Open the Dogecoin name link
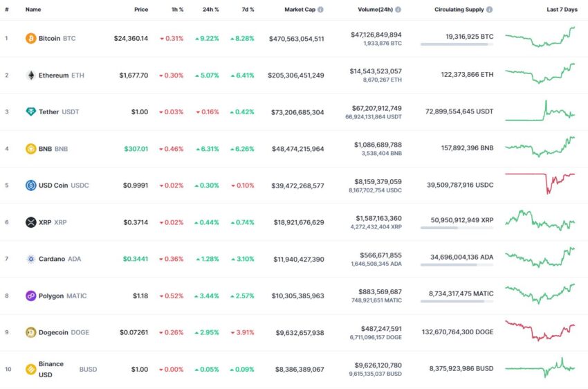Viewport: 588px width, 389px height. (53, 333)
